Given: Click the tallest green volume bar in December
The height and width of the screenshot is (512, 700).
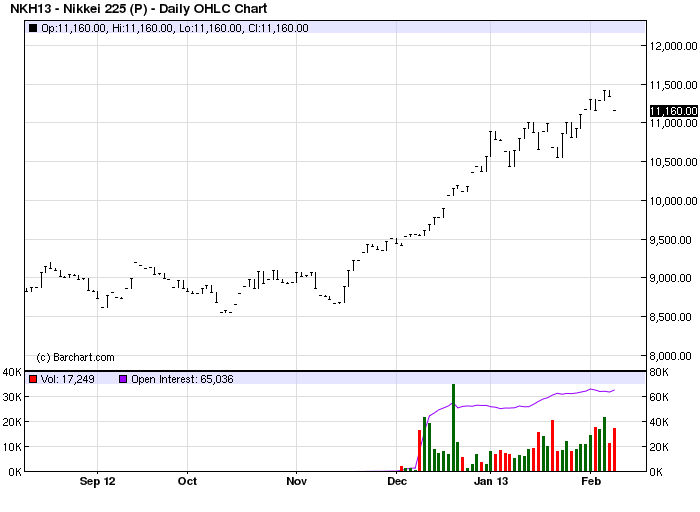Looking at the screenshot, I should 453,427.
